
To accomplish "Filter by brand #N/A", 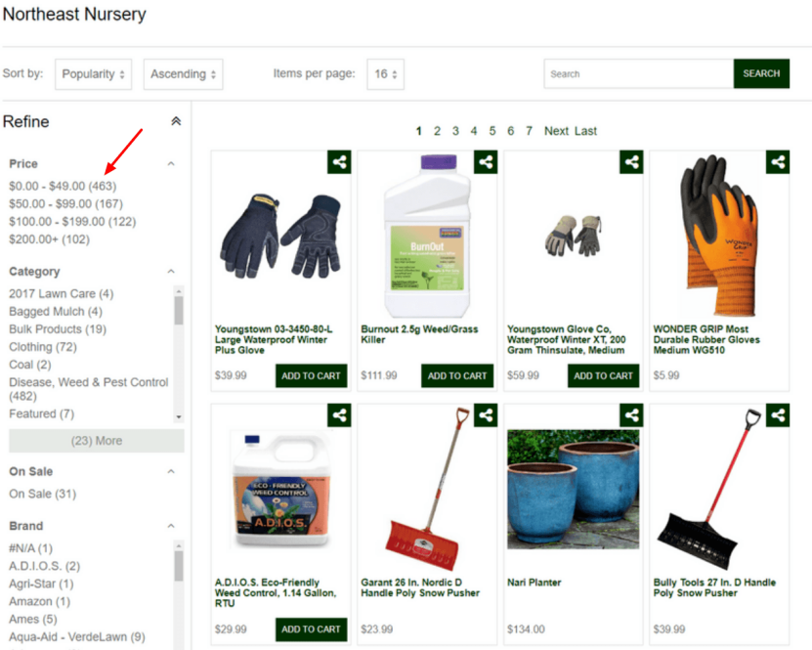I will pos(30,548).
